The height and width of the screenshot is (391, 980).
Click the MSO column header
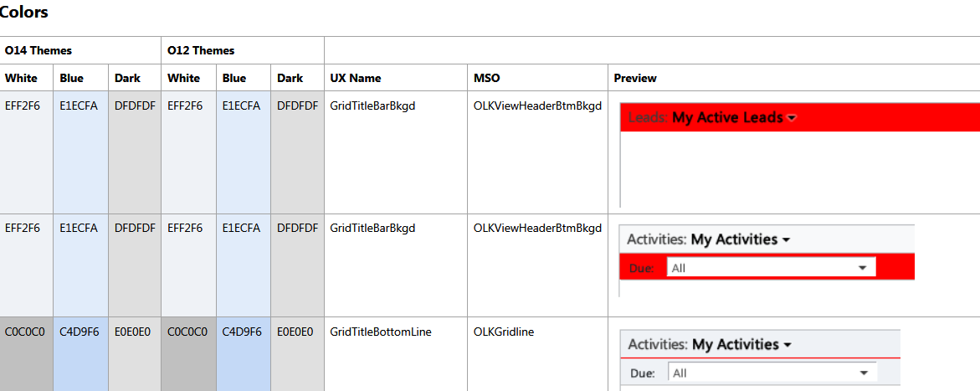487,78
